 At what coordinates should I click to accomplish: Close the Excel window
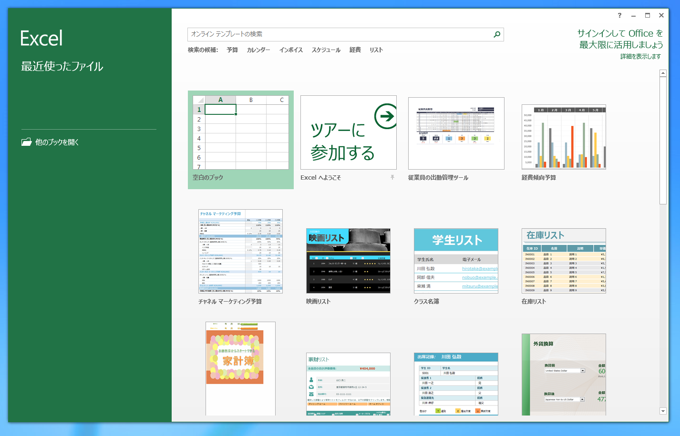661,15
